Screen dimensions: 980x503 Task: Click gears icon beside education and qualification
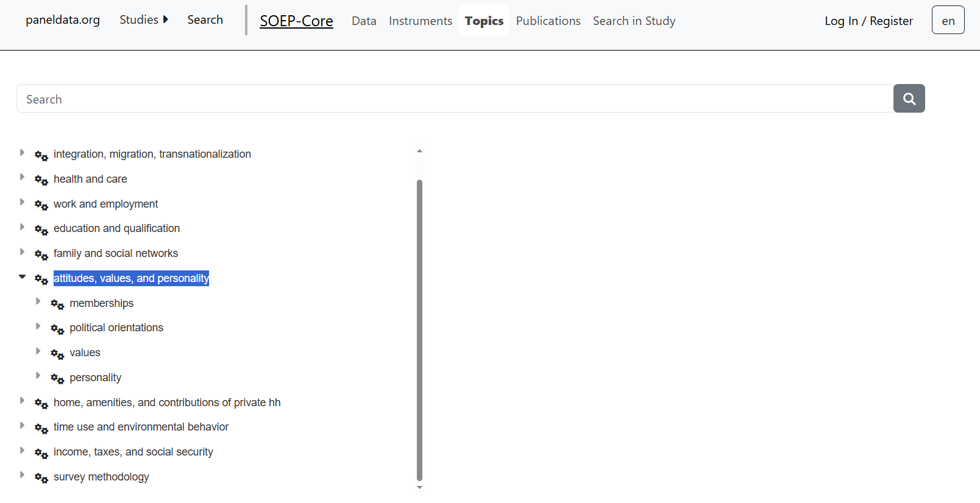tap(41, 230)
